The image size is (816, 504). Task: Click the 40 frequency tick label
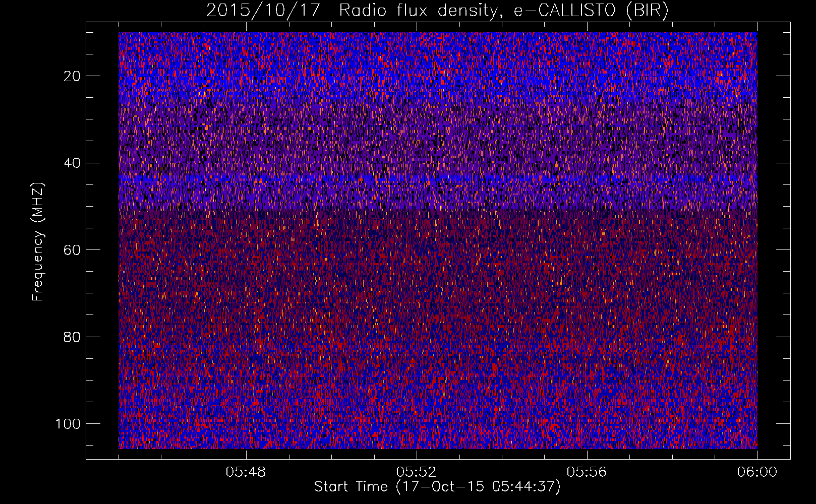click(x=73, y=163)
